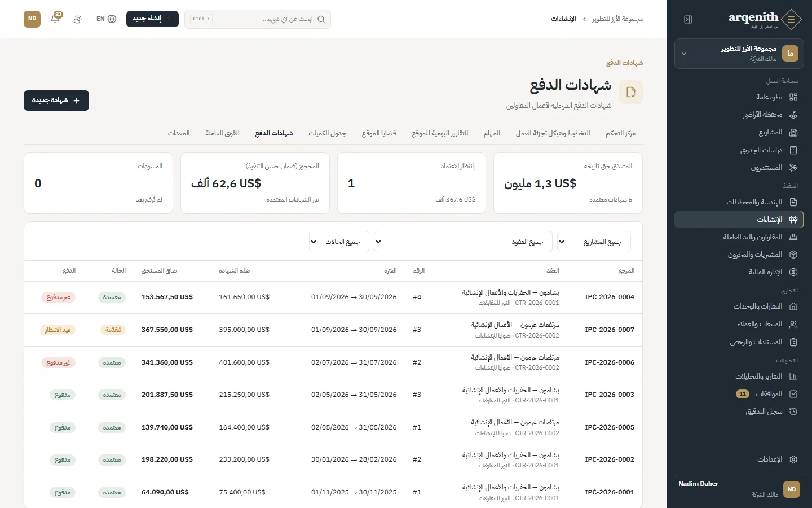
Task: Open المستثمرون icon in sidebar
Action: tap(793, 168)
